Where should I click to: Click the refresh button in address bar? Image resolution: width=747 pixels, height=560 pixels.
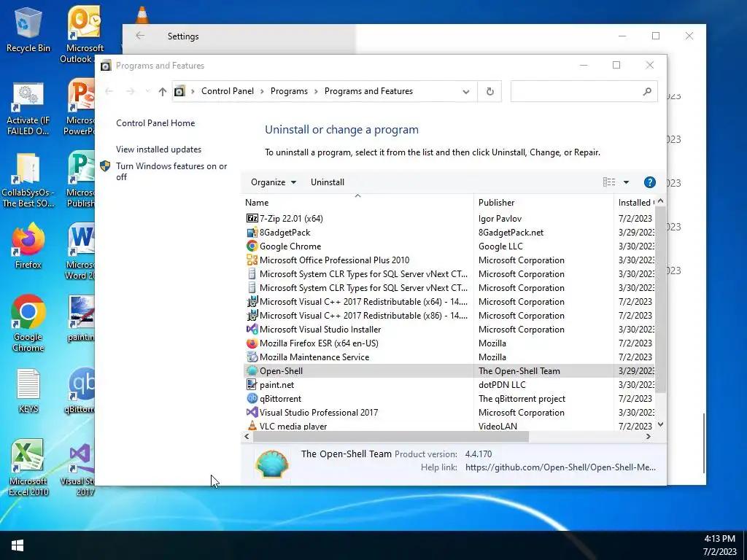[x=489, y=91]
